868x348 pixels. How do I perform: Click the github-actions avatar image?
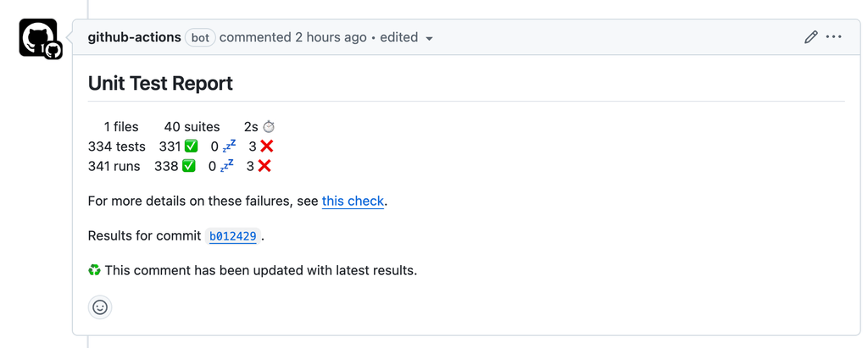click(38, 37)
